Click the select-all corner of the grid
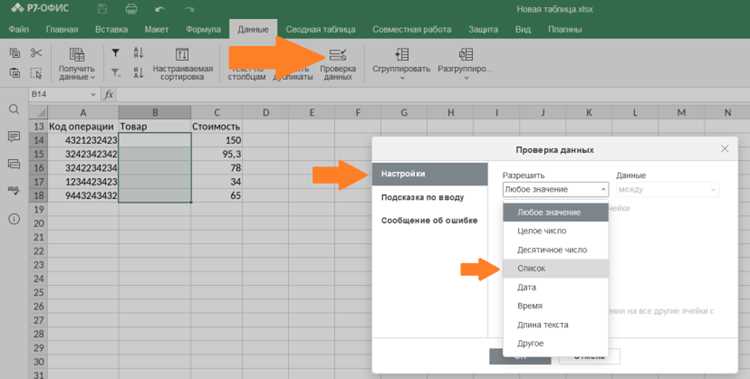This screenshot has width=750, height=379. pyautogui.click(x=38, y=113)
